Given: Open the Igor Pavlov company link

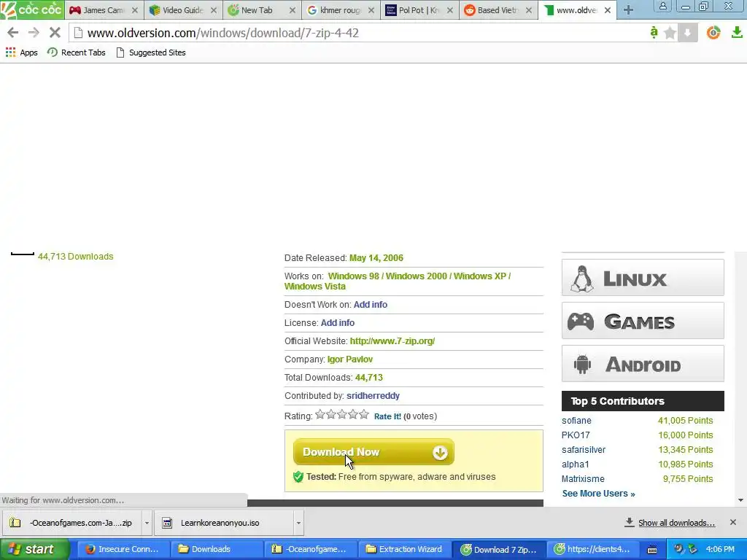Looking at the screenshot, I should click(349, 359).
